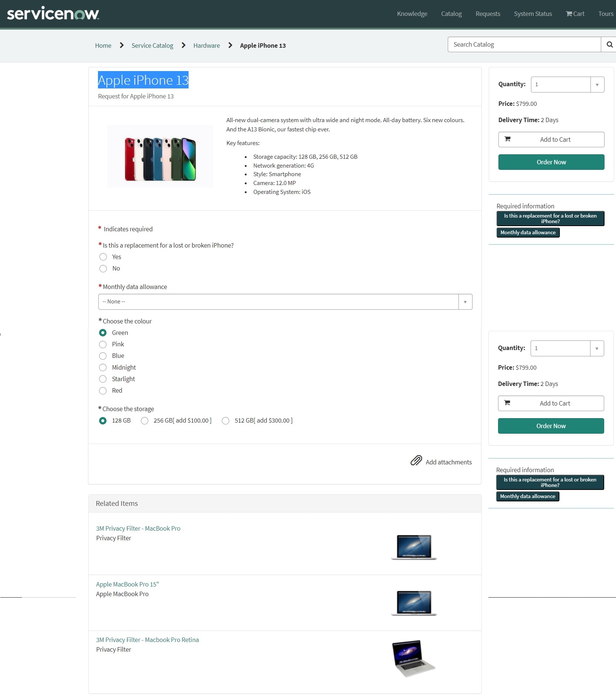Open the Requests menu item
Viewport: 616px width, 699px height.
click(487, 14)
